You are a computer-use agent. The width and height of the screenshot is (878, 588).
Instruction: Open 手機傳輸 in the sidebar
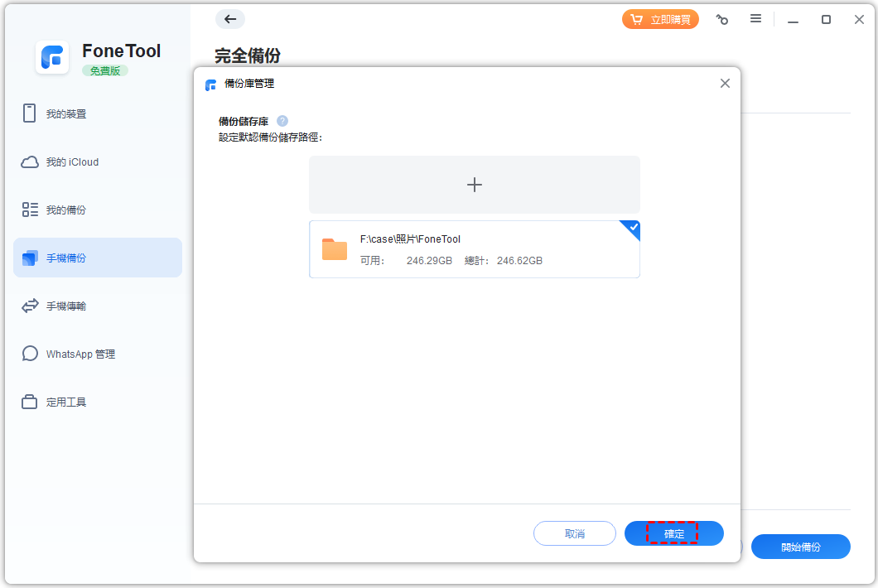coord(66,306)
